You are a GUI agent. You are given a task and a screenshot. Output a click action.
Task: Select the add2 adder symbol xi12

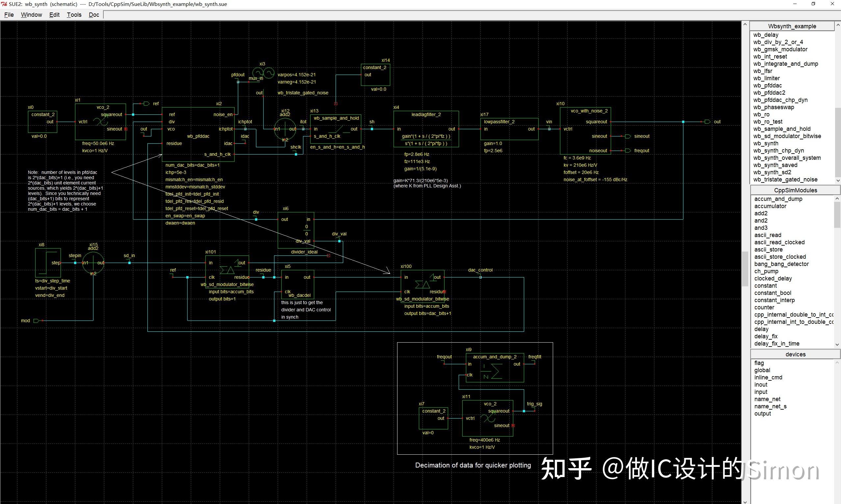pos(285,129)
